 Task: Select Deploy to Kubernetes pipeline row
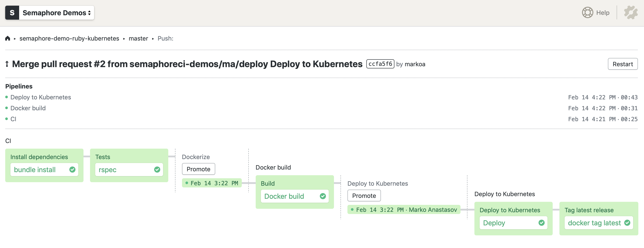coord(40,97)
